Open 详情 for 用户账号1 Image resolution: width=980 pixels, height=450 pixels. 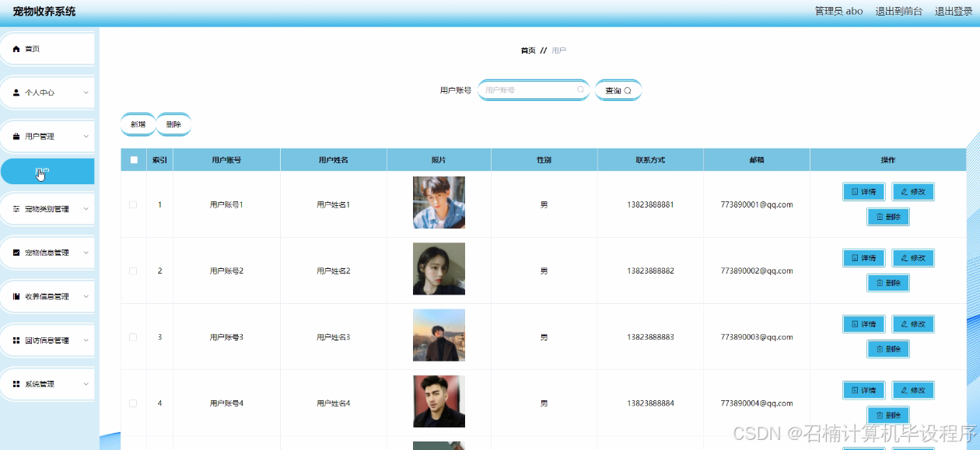pos(864,192)
